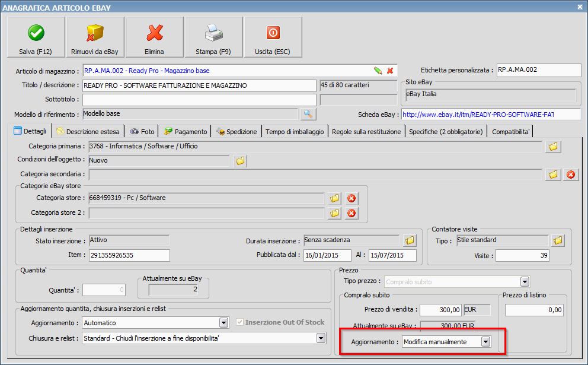588x365 pixels.
Task: Open Specifiche (2 obbligatorie) tab
Action: pos(446,132)
